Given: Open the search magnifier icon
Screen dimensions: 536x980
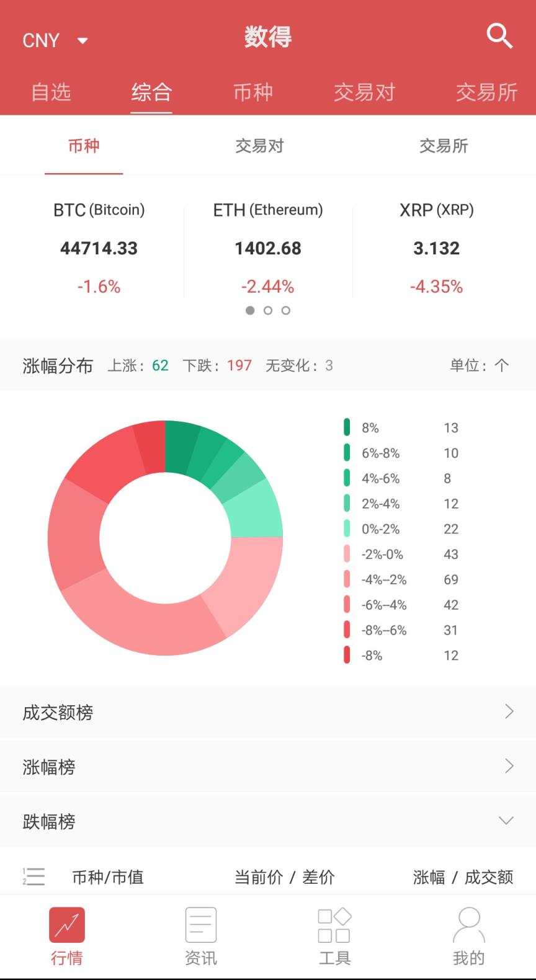Looking at the screenshot, I should pyautogui.click(x=499, y=36).
